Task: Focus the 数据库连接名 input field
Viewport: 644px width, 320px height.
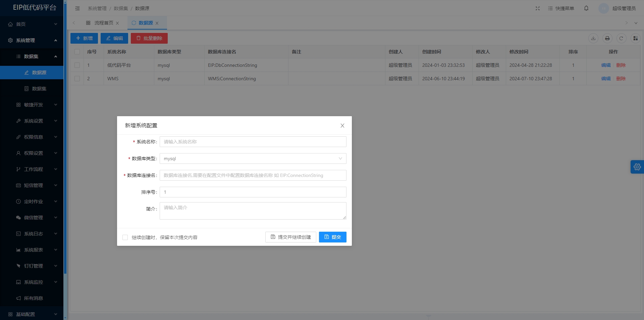Action: [253, 175]
